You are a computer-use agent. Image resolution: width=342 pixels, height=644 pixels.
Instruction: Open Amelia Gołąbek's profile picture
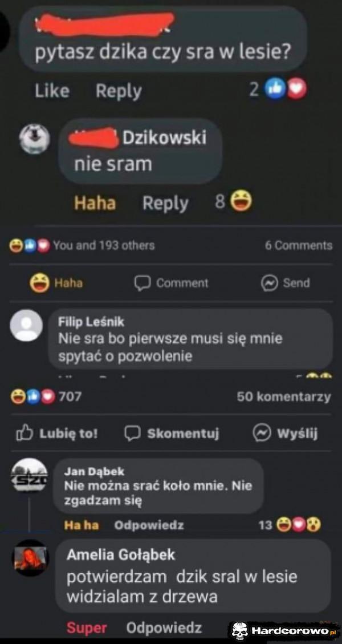point(30,558)
